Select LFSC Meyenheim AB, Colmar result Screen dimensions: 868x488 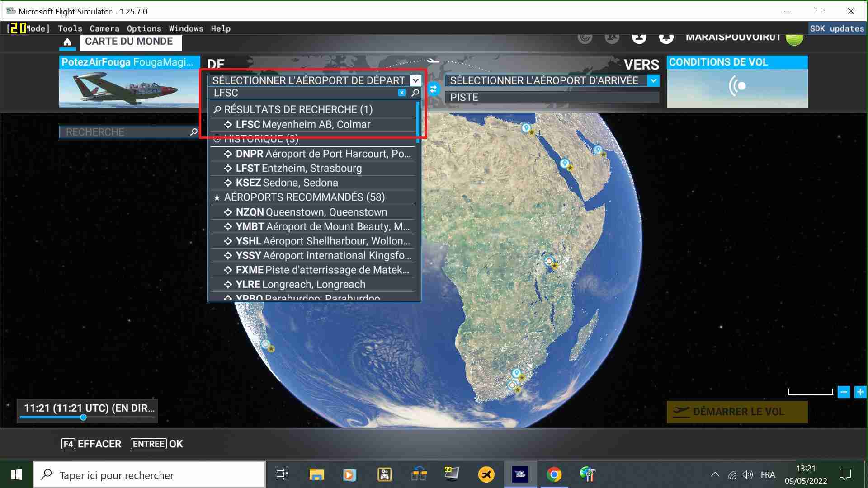coord(303,124)
